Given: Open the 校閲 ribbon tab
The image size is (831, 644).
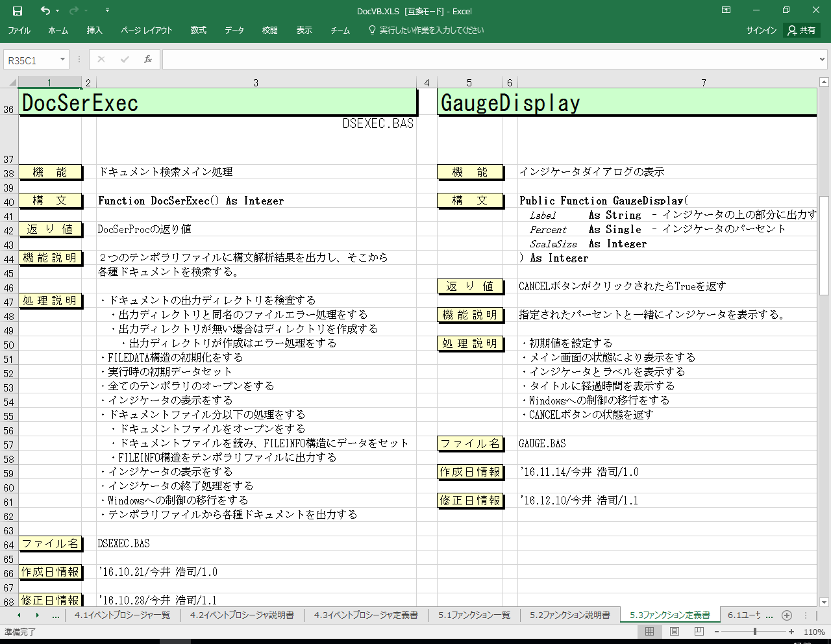Looking at the screenshot, I should click(270, 31).
